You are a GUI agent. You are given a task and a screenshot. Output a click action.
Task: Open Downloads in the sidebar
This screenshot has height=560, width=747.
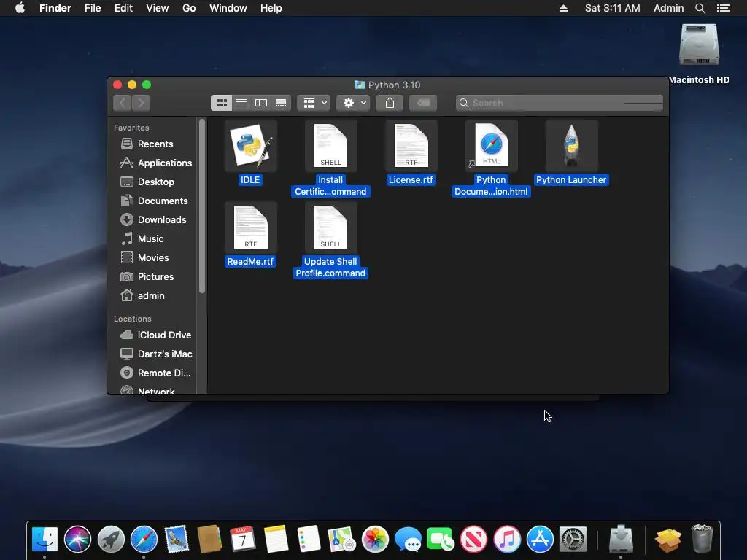tap(152, 219)
